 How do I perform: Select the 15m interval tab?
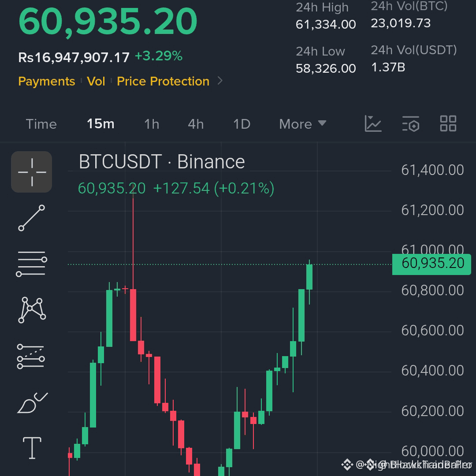point(100,124)
